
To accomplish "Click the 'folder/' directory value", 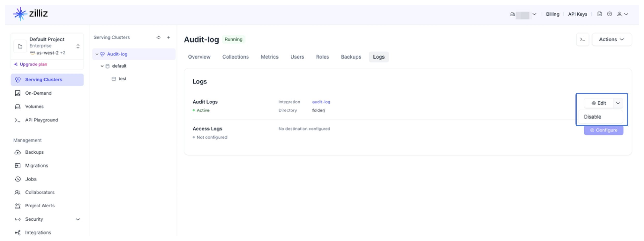I will pos(319,110).
